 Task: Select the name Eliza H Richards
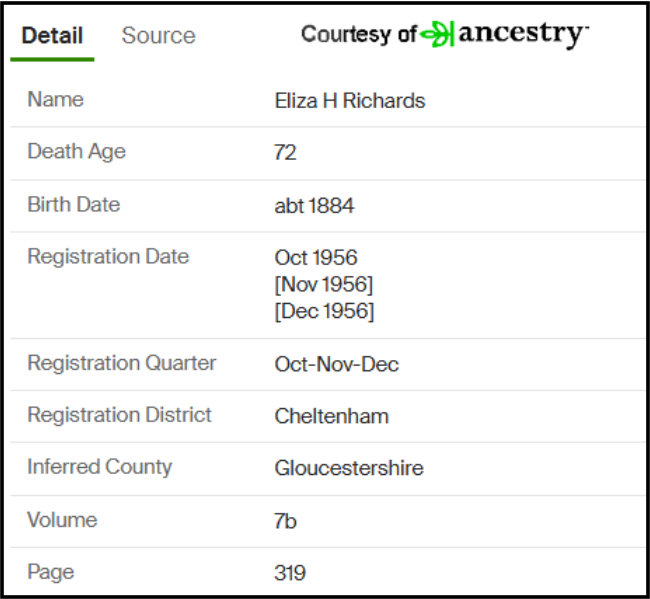point(350,101)
